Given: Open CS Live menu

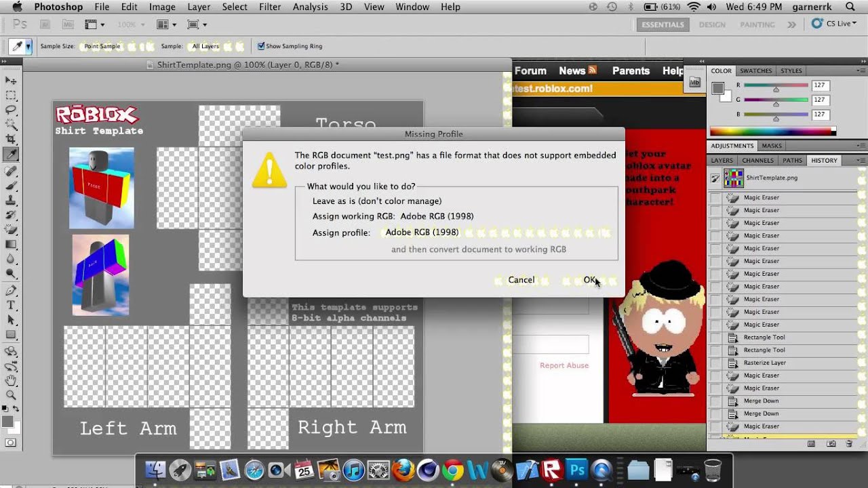Looking at the screenshot, I should (834, 24).
